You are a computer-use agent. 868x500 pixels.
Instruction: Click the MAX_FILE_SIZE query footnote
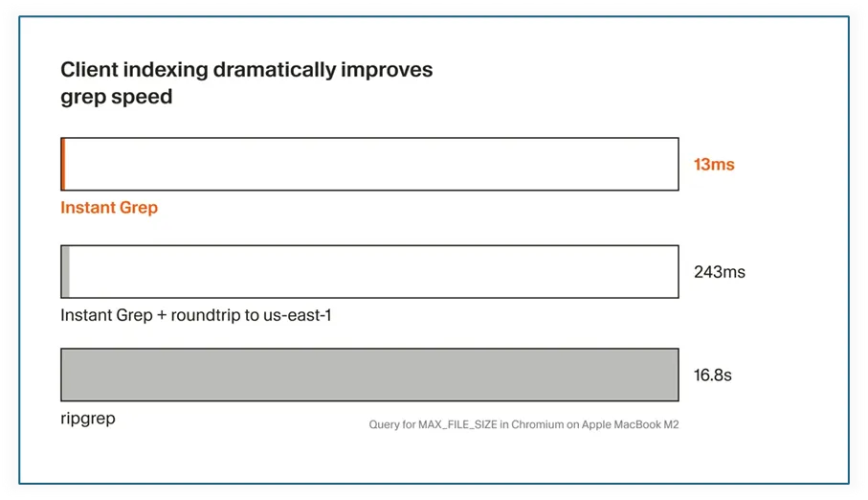point(523,424)
